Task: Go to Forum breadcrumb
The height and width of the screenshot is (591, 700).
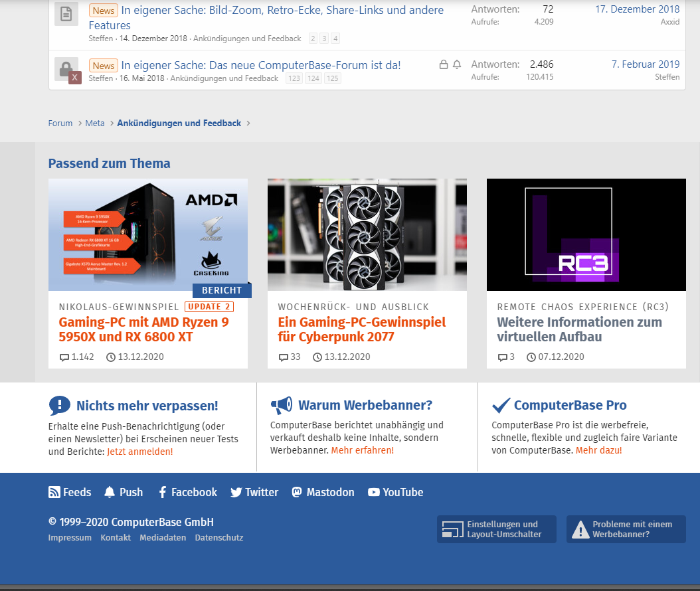Action: 60,124
